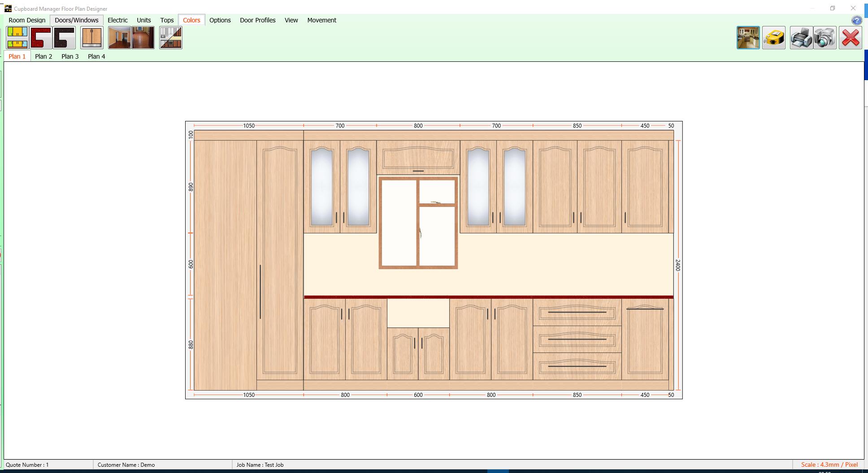868x473 pixels.
Task: Select the tall pantry cabinet door
Action: pyautogui.click(x=280, y=260)
